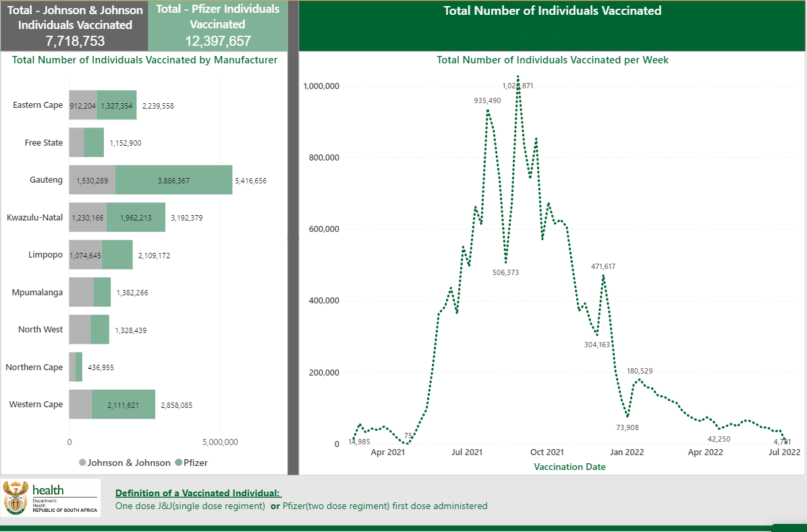Click the Eastern Cape province axis label
The width and height of the screenshot is (807, 532).
(x=38, y=105)
